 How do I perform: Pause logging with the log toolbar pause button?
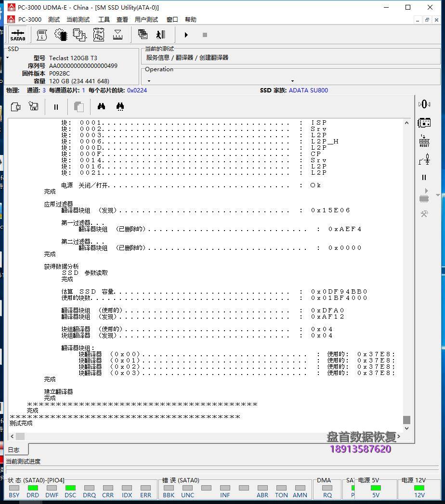click(x=56, y=107)
